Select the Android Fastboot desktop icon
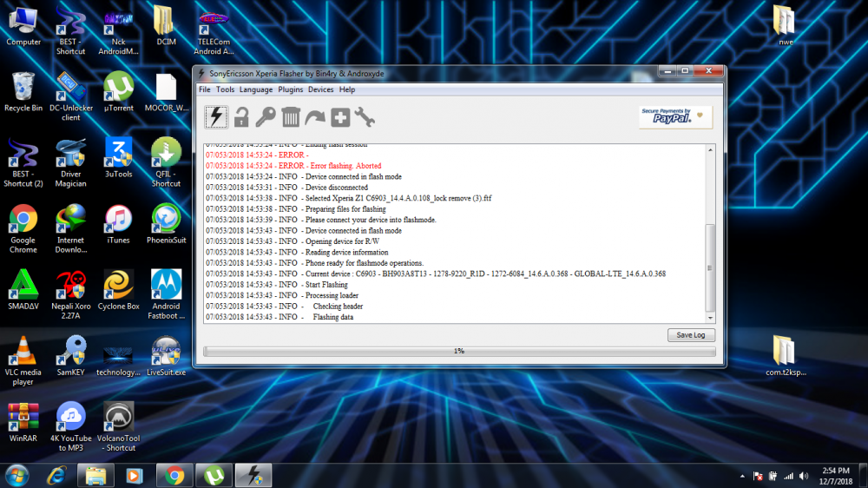 166,294
